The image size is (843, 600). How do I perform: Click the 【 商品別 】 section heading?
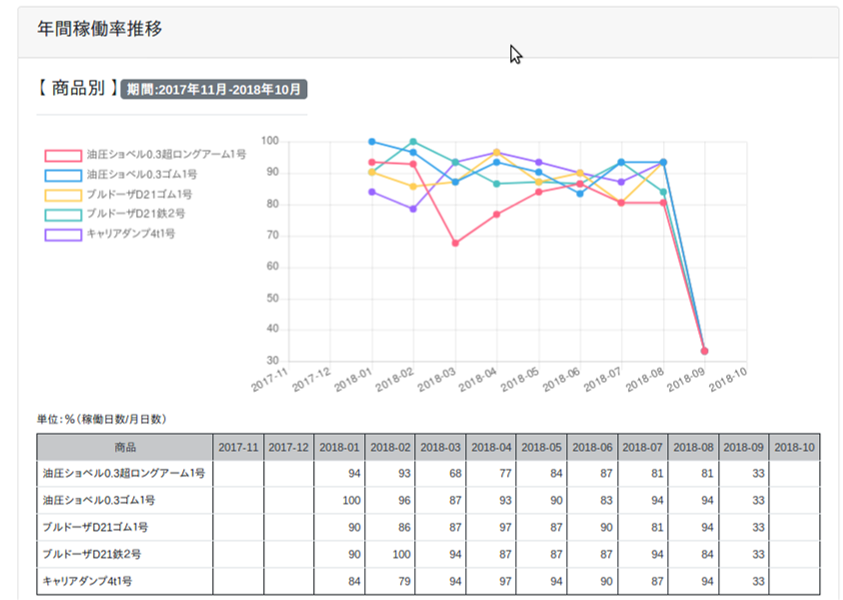[76, 89]
